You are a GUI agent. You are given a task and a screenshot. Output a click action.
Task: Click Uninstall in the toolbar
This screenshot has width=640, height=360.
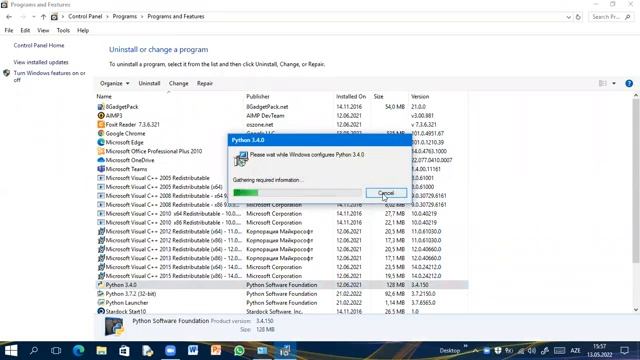[149, 83]
